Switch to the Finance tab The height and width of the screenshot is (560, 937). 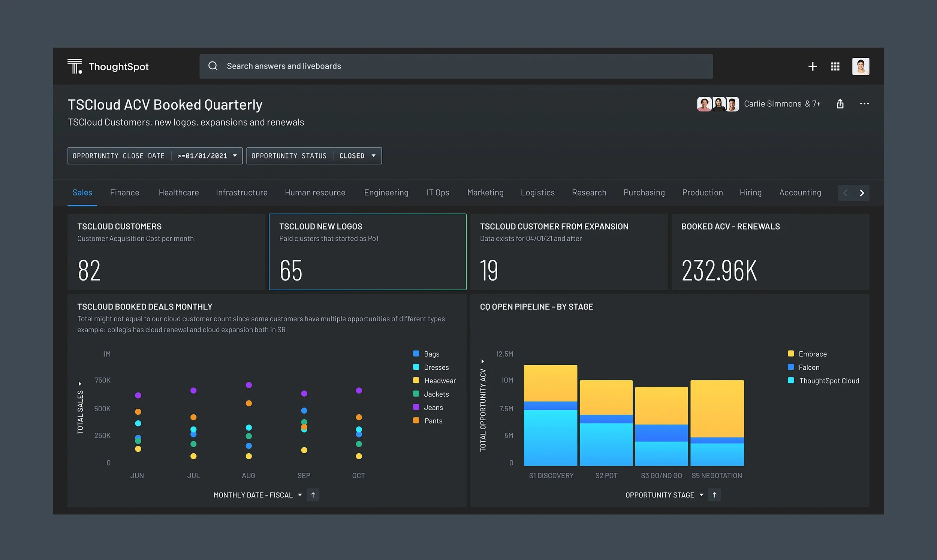[x=124, y=193]
